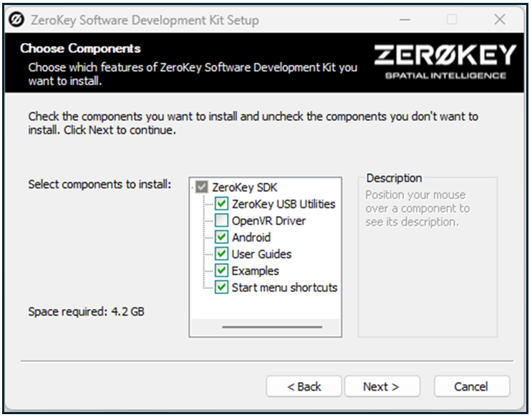Highlight the Android component label
Screen dimensions: 532x417
[x=251, y=237]
